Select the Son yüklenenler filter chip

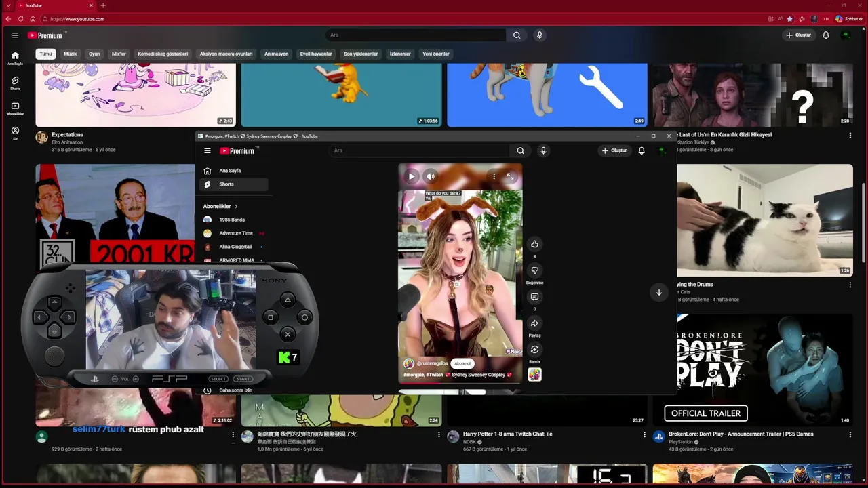(x=361, y=54)
